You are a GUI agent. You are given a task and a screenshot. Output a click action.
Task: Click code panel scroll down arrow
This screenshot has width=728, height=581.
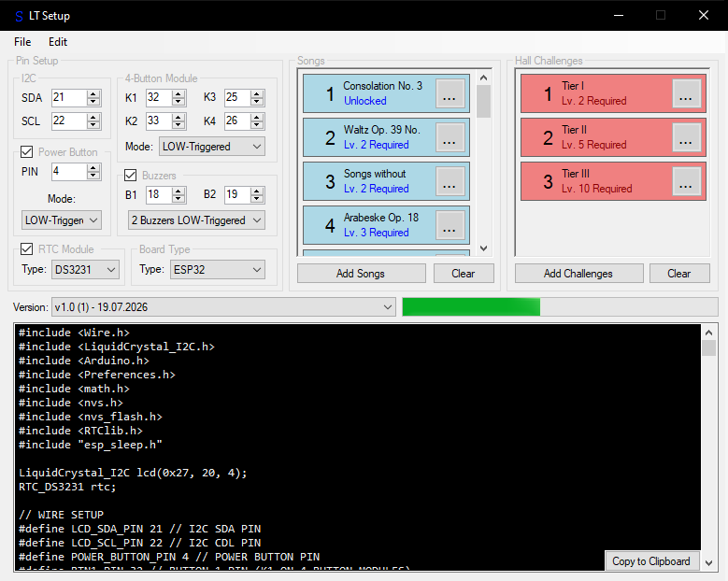[x=708, y=563]
